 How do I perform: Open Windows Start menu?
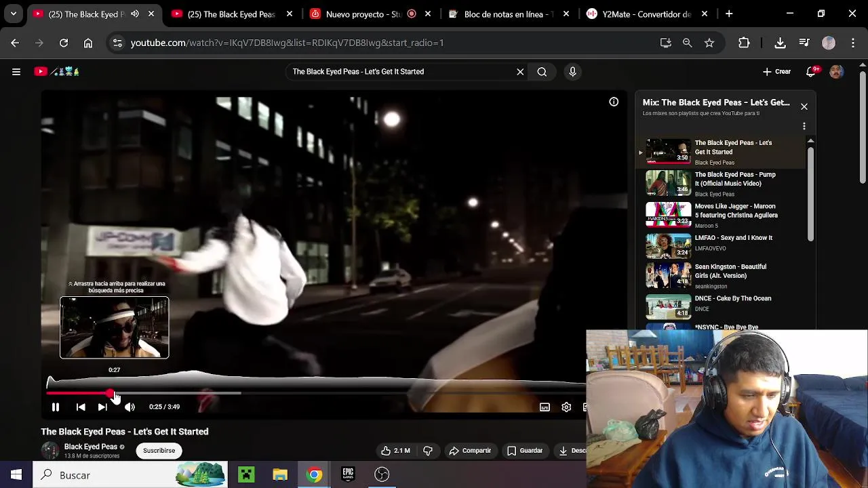pos(16,475)
